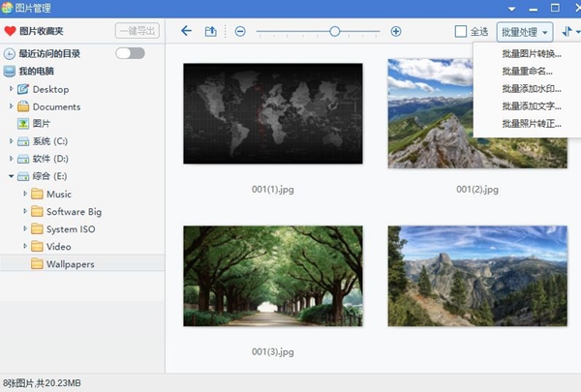The image size is (581, 392).
Task: Toggle the 最近访问的目录 switch
Action: click(130, 53)
